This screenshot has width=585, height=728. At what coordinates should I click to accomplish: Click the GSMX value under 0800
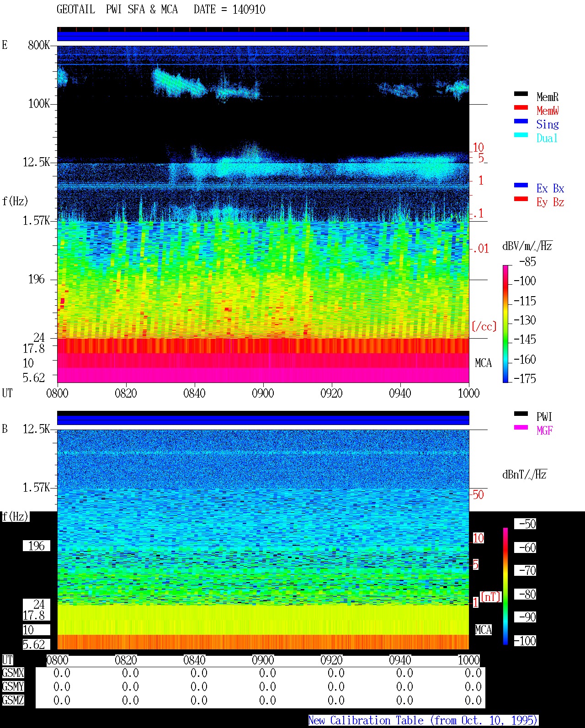coord(62,673)
